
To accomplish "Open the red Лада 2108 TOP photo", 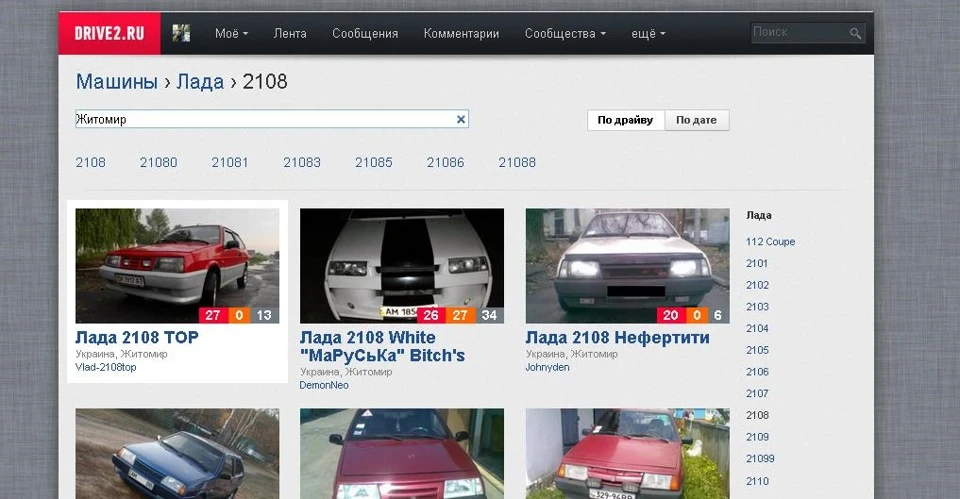I will tap(178, 266).
